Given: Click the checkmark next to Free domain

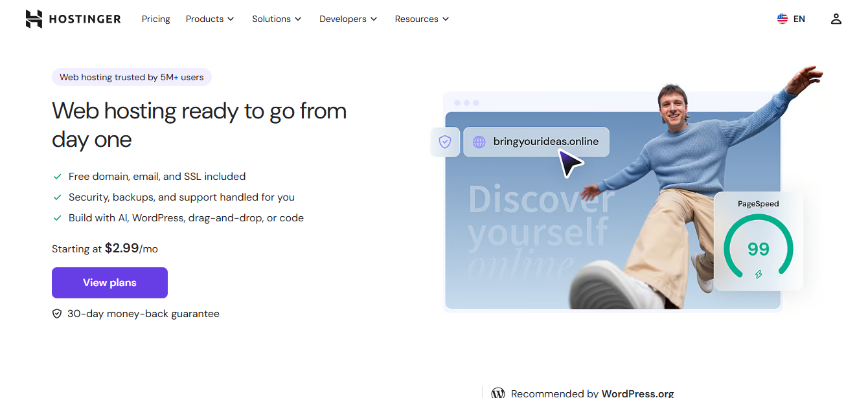Looking at the screenshot, I should pyautogui.click(x=57, y=177).
